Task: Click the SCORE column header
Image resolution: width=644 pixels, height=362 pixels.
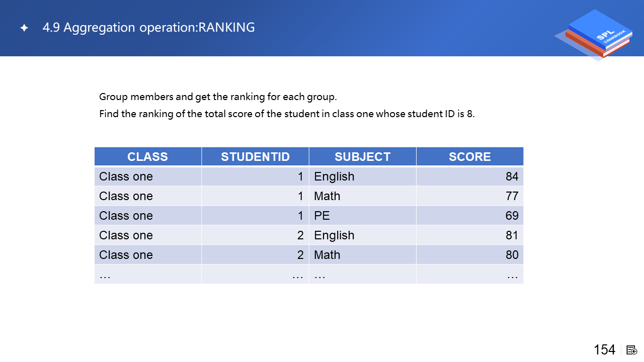Action: click(469, 157)
